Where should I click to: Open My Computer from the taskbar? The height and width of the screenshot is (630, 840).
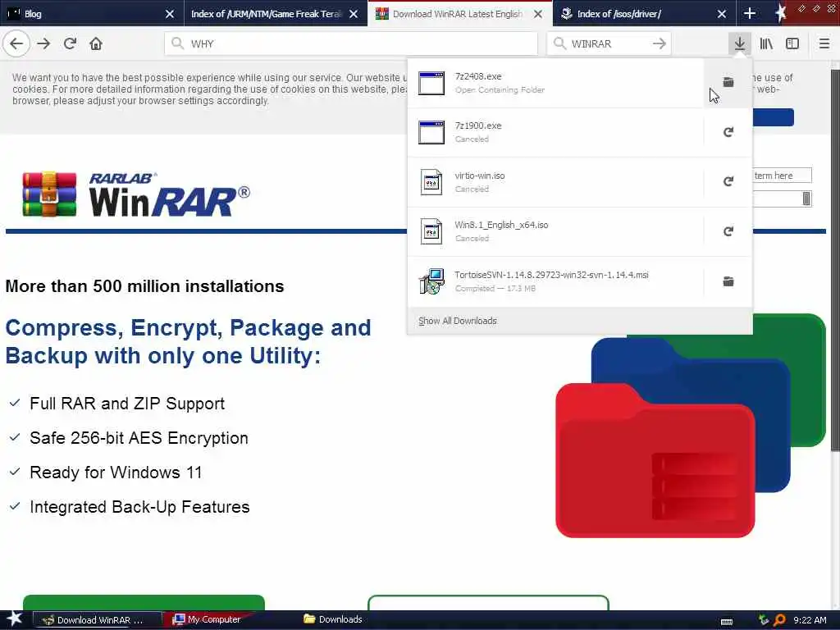[208, 619]
